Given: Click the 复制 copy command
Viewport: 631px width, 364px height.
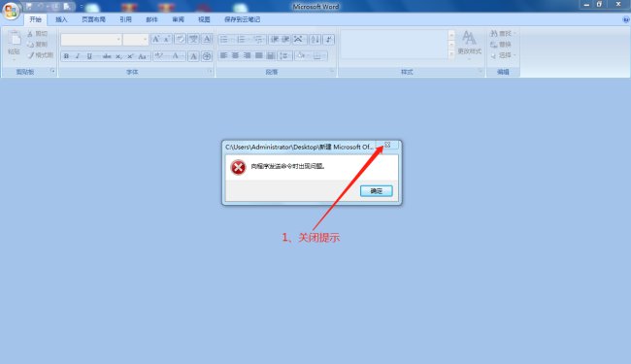Looking at the screenshot, I should click(38, 45).
